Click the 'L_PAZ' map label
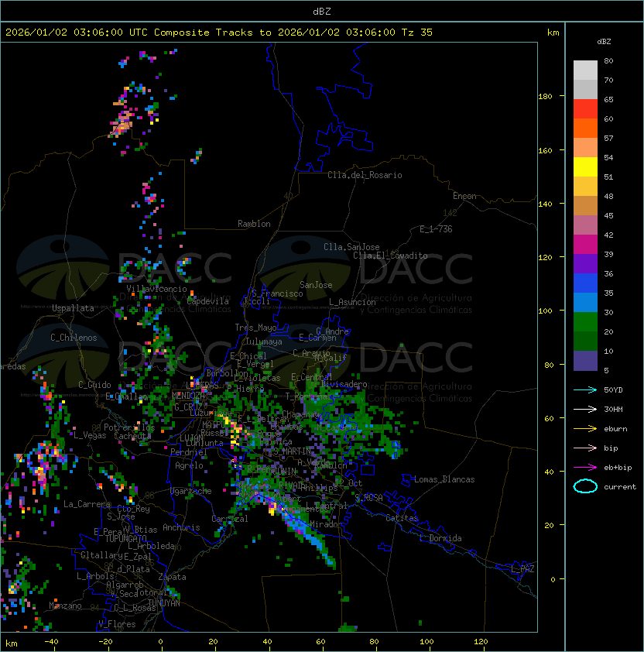The image size is (644, 652). click(x=522, y=569)
